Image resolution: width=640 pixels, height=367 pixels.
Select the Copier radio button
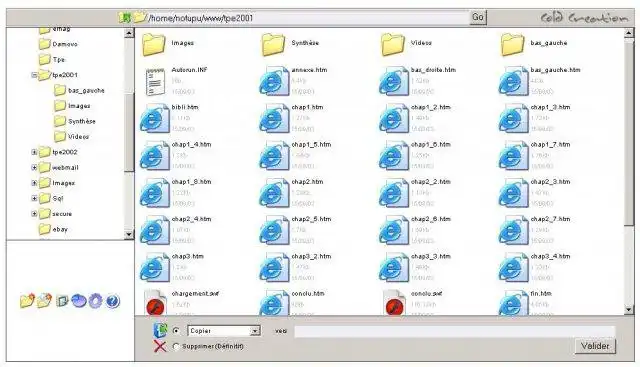tap(176, 331)
